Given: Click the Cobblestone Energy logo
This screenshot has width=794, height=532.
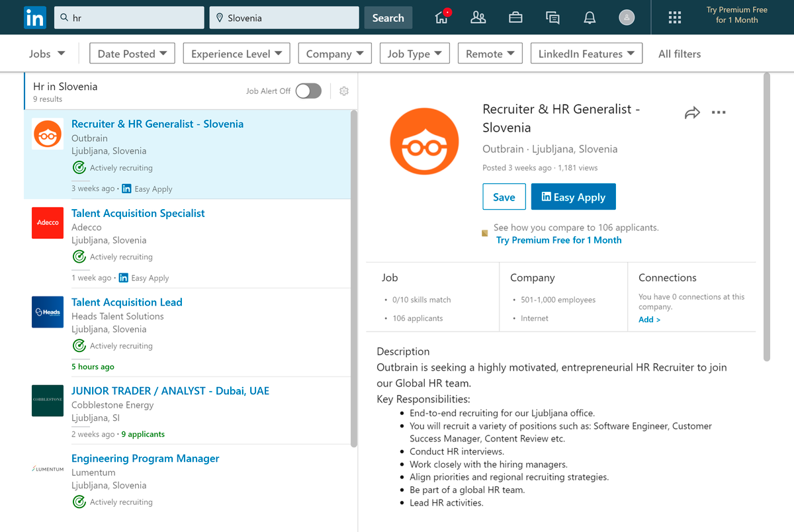Looking at the screenshot, I should click(48, 400).
